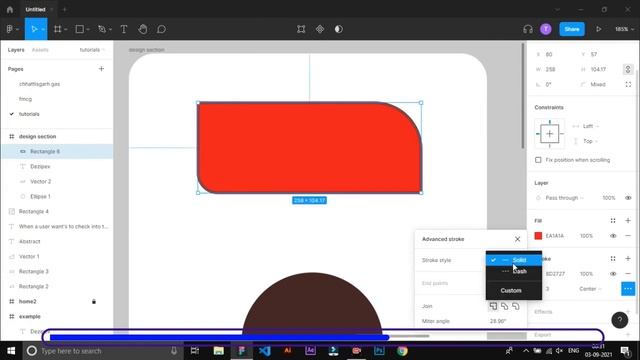
Task: Open Windows Start menu
Action: (11, 351)
